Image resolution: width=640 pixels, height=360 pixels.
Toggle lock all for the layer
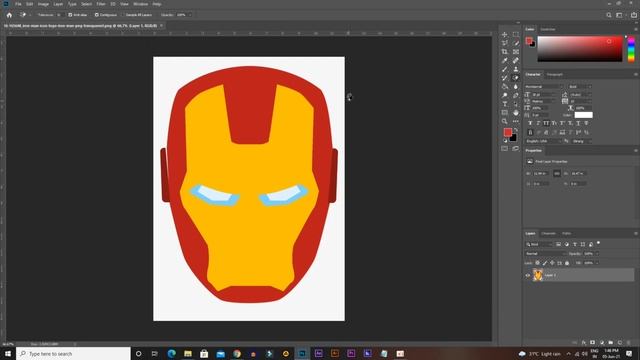coord(567,263)
